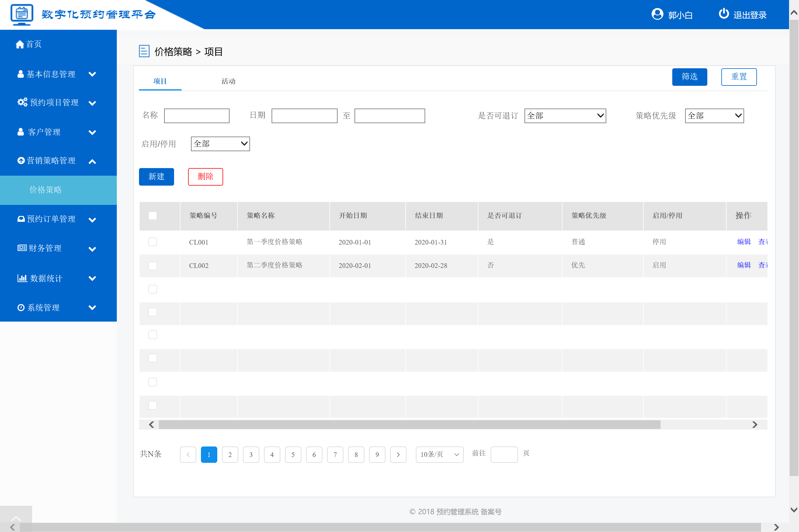Click the table scrollbar right arrow
The height and width of the screenshot is (532, 799).
[755, 424]
